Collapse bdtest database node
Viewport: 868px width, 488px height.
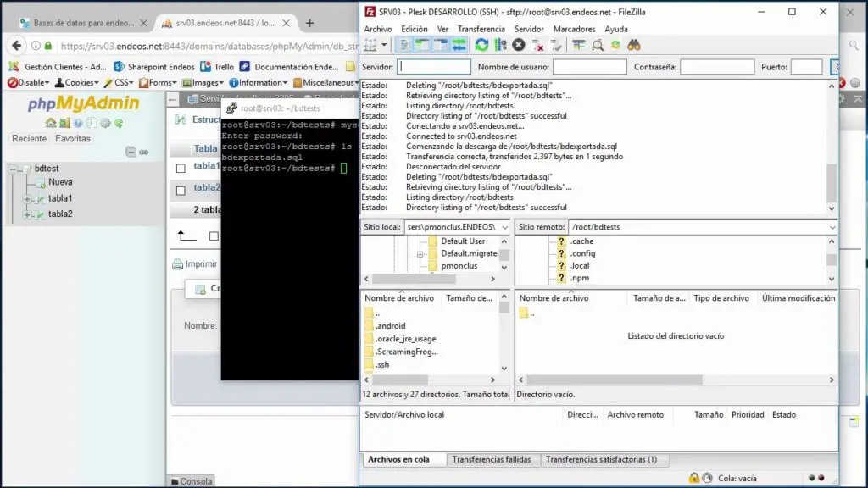point(13,169)
